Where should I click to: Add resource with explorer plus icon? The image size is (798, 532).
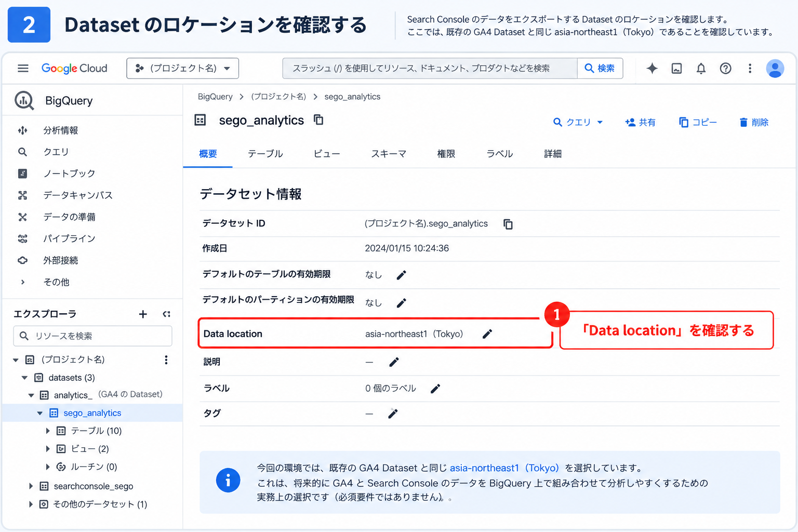(x=143, y=314)
